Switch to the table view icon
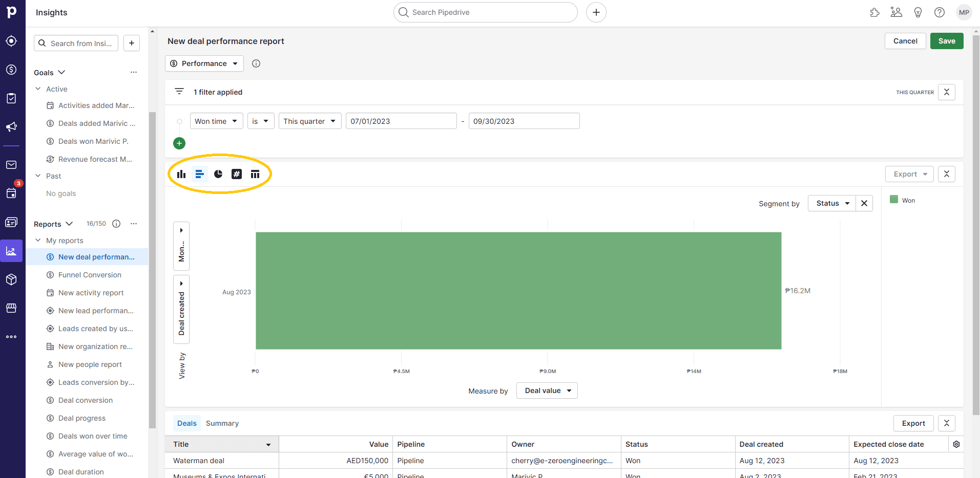 (x=255, y=174)
